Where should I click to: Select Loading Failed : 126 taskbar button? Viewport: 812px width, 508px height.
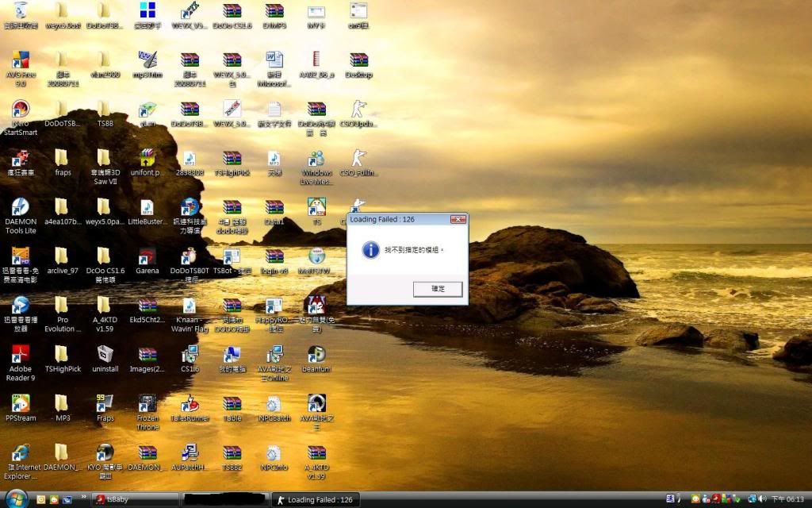coord(315,499)
